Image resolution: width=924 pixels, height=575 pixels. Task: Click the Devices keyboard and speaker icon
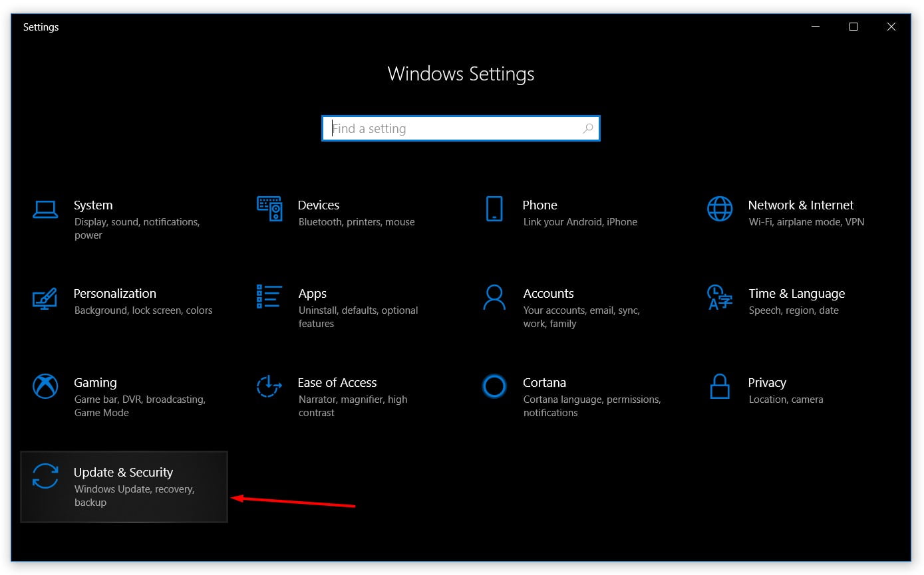269,209
